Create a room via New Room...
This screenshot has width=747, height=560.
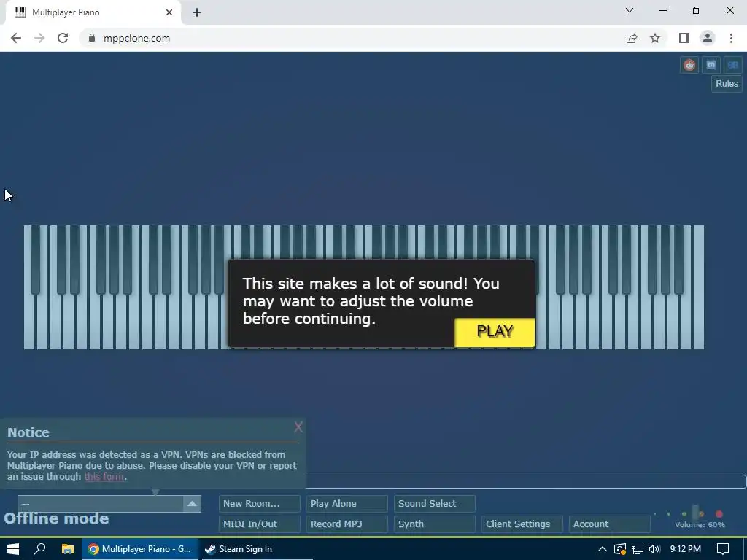(260, 504)
